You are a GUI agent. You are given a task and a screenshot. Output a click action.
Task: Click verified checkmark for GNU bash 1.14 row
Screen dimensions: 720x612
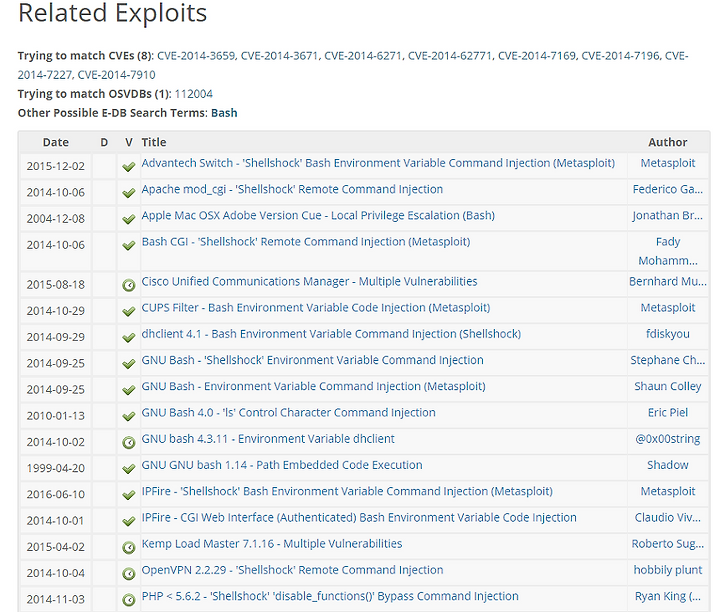click(129, 468)
